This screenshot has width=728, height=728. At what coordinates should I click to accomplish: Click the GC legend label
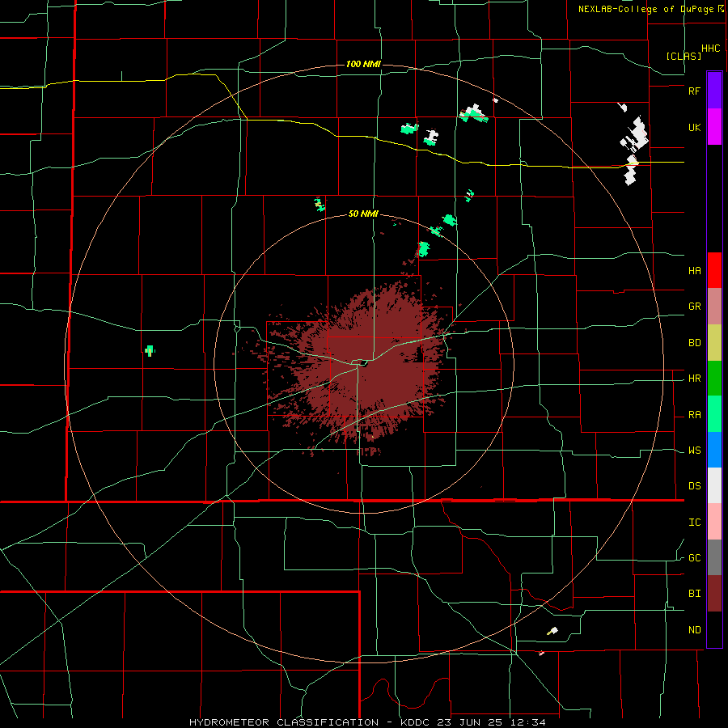[x=694, y=558]
